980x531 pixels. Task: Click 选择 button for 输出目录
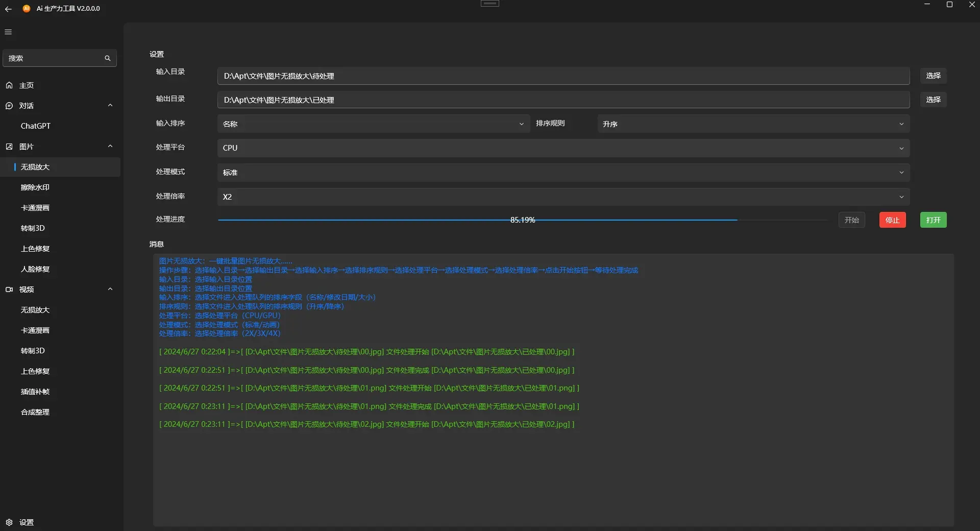[x=933, y=100]
